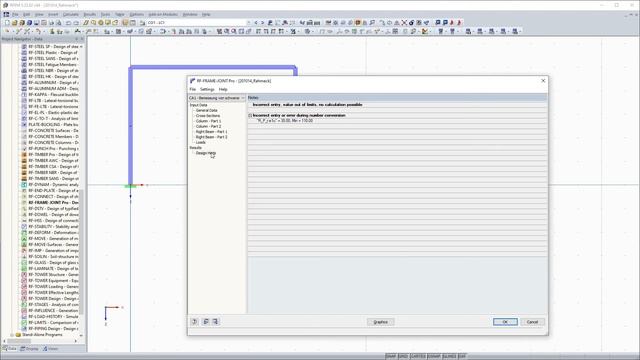
Task: Select Column - Part 2 in dialog tree
Action: pos(208,127)
